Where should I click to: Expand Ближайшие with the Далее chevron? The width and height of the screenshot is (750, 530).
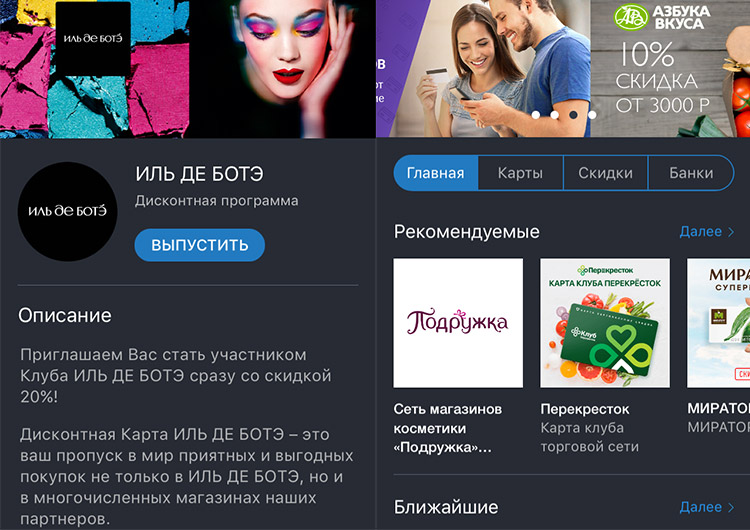(707, 507)
